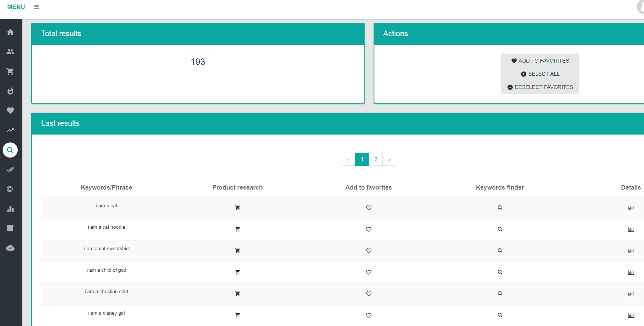Open the heart favorites sidebar icon
This screenshot has width=644, height=326.
(x=10, y=110)
